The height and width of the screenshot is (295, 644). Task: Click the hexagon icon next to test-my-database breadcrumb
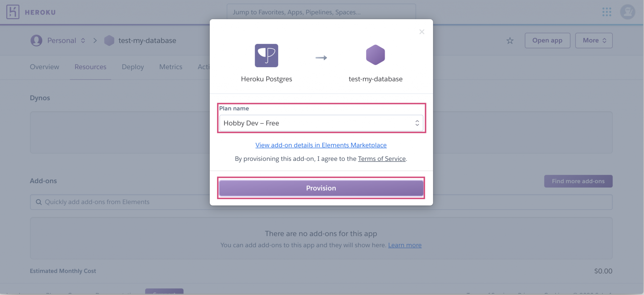[109, 40]
